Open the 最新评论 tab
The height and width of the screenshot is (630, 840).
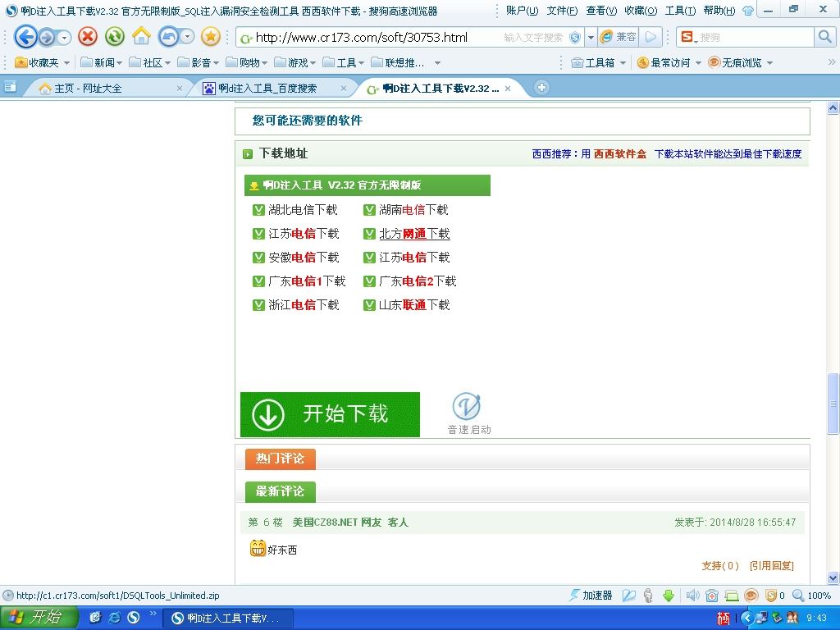tap(281, 491)
